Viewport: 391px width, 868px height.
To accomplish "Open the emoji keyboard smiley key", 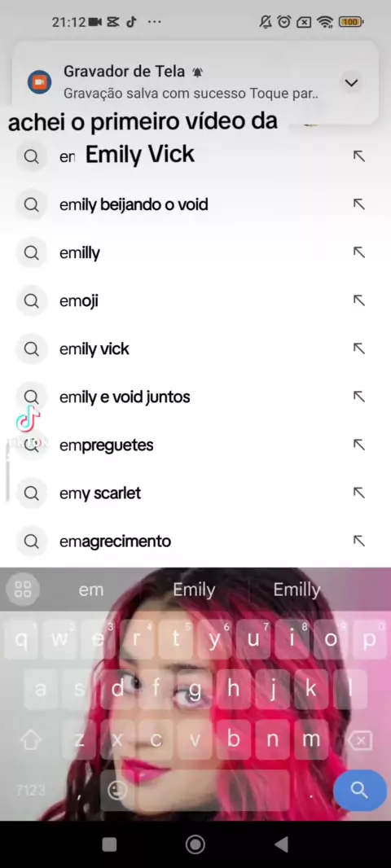I will [x=116, y=791].
